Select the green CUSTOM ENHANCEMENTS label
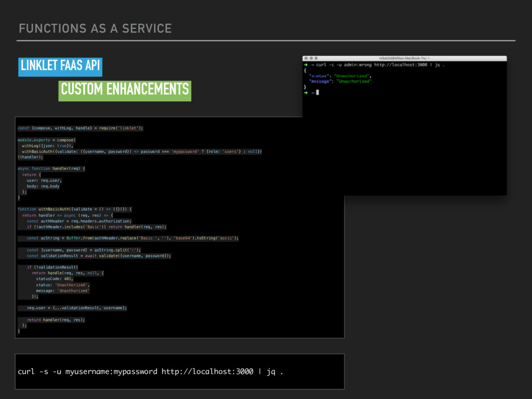Image resolution: width=532 pixels, height=399 pixels. point(125,90)
